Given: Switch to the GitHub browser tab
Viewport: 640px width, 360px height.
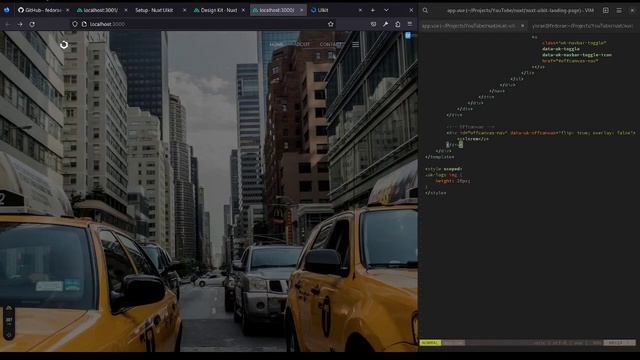Looking at the screenshot, I should [43, 10].
